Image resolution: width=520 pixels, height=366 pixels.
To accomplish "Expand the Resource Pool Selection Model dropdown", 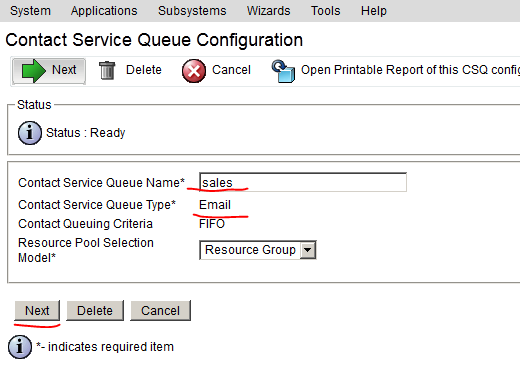I will (258, 250).
